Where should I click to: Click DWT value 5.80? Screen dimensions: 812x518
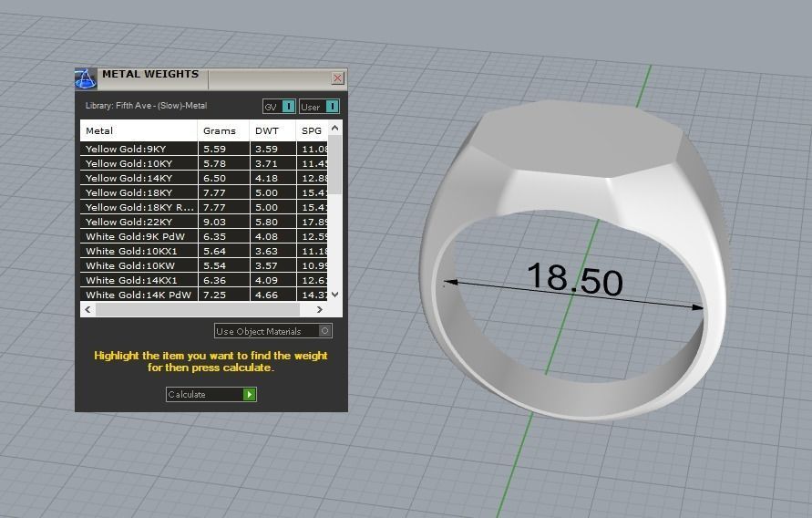[266, 222]
